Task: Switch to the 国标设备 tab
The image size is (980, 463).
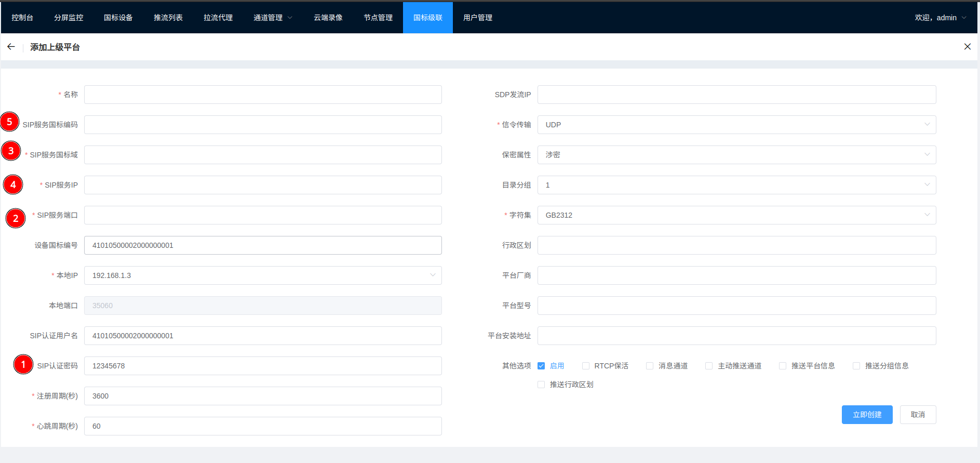Action: 118,18
